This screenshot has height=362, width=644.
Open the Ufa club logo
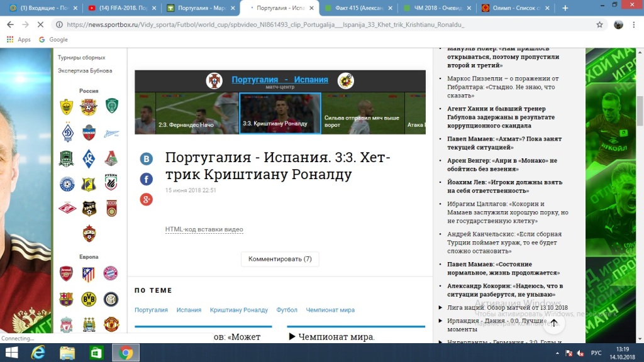tap(111, 209)
